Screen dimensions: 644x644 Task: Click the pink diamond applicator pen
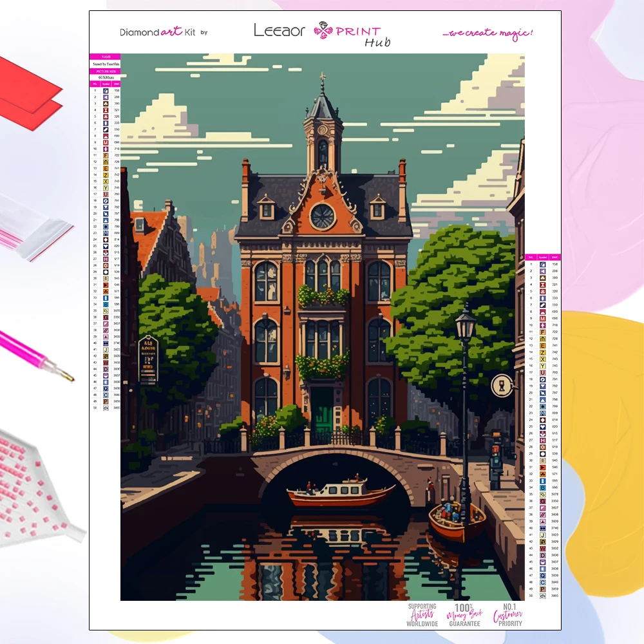(x=35, y=356)
